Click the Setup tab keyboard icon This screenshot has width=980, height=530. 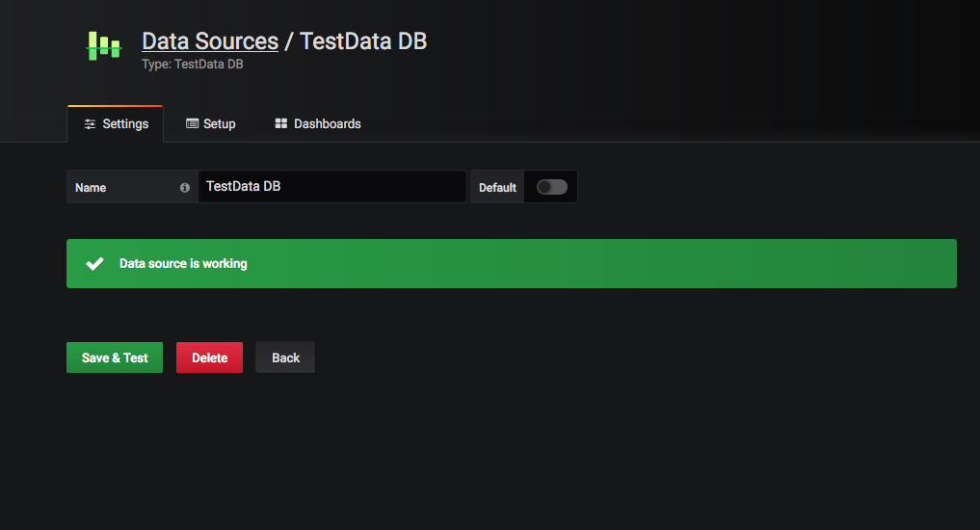pyautogui.click(x=192, y=123)
